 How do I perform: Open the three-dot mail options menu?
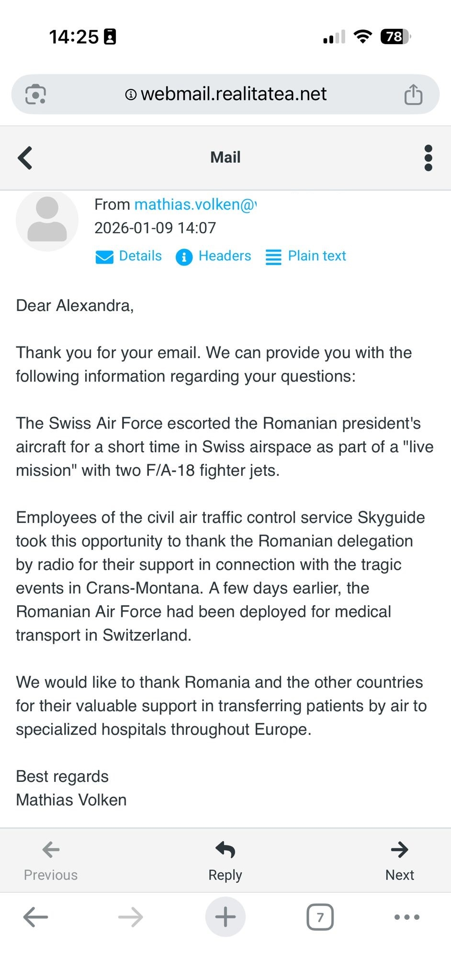coord(428,158)
